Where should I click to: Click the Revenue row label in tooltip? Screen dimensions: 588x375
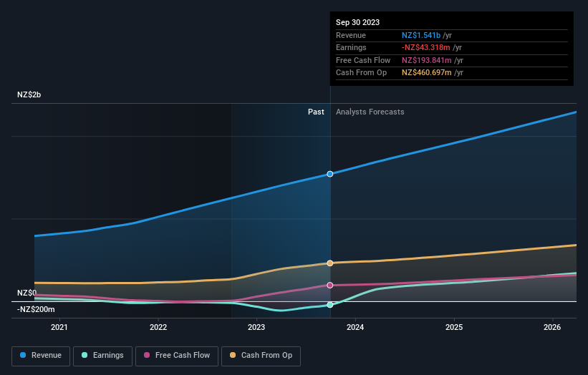tap(351, 35)
